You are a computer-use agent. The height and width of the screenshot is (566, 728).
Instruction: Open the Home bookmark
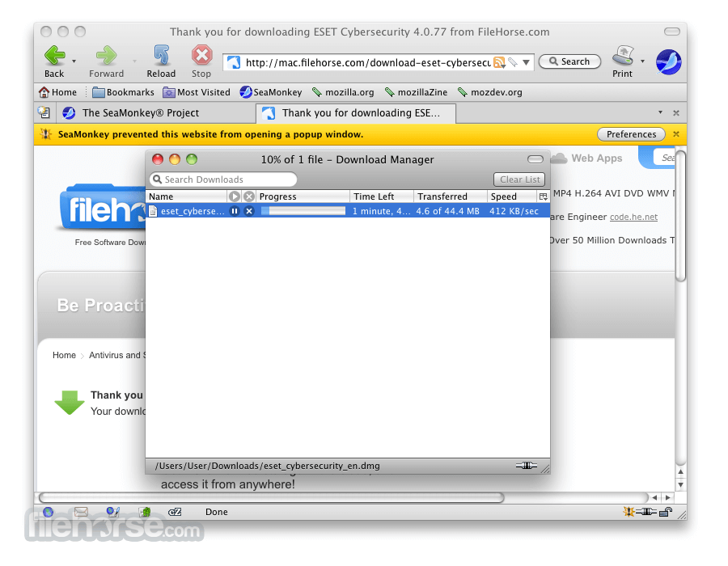[x=58, y=92]
